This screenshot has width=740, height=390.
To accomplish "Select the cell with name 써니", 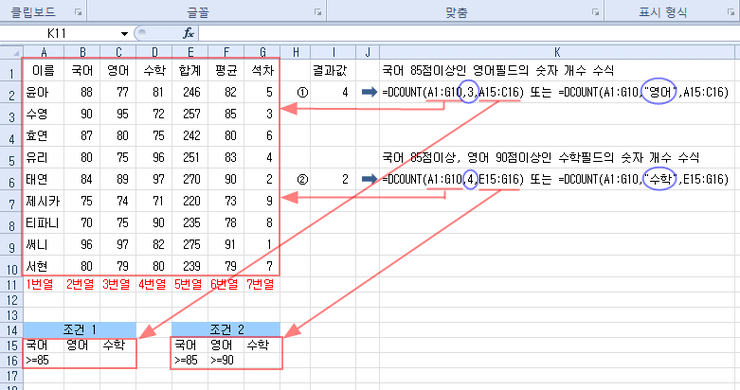I will (44, 245).
